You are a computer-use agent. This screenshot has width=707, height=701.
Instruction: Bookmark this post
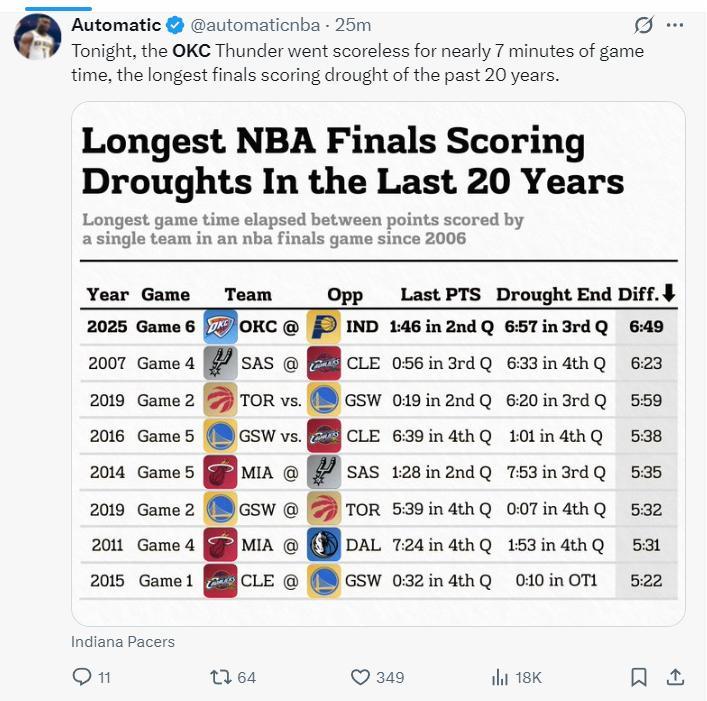click(x=639, y=677)
